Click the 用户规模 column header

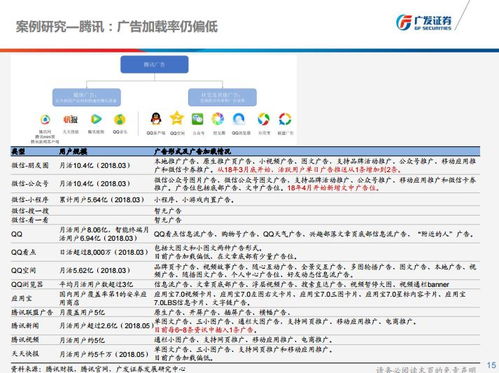click(73, 152)
